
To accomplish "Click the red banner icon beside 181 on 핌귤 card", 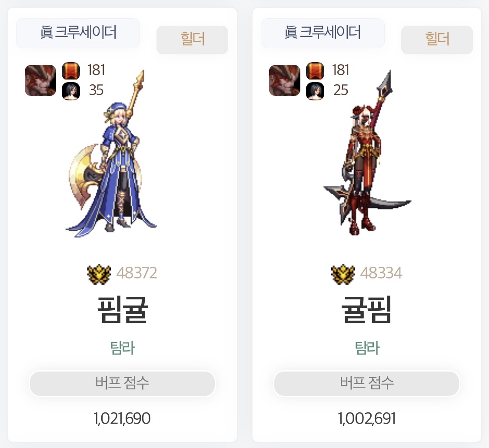I will tap(71, 71).
